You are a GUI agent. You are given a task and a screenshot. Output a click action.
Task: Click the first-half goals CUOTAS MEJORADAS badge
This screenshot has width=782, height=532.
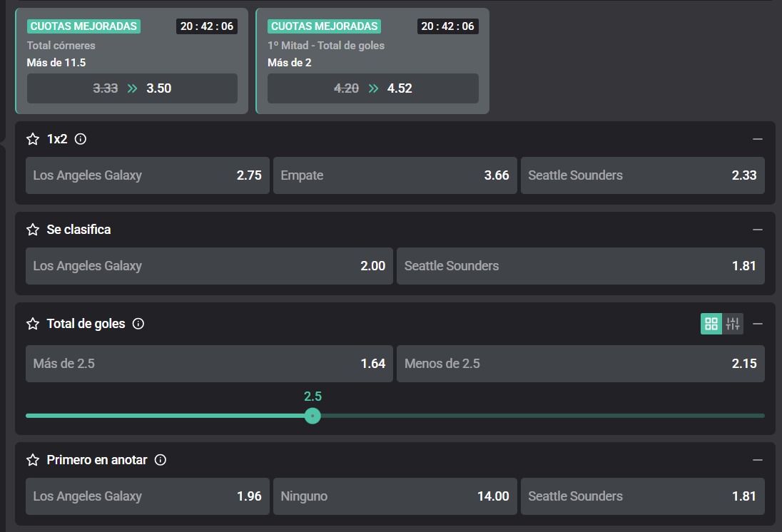click(324, 26)
